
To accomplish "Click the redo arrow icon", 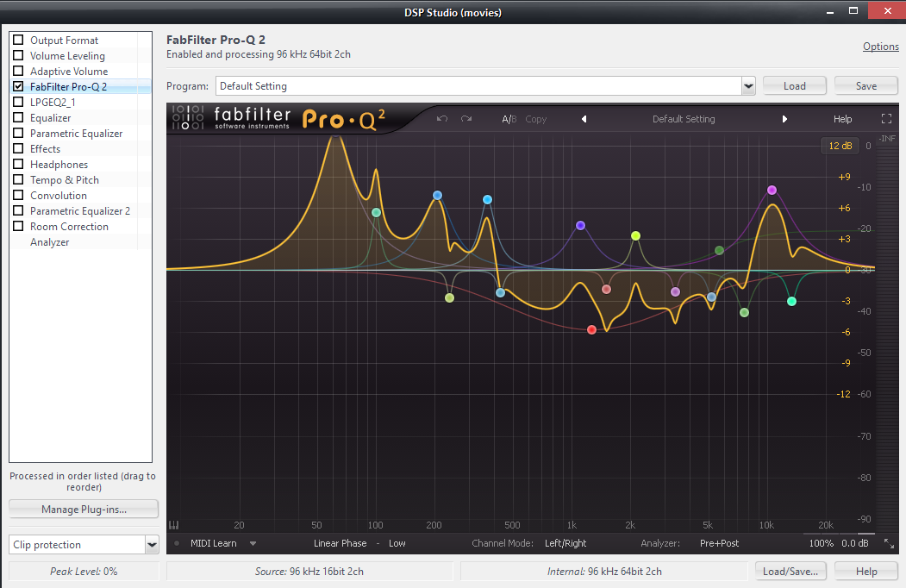I will [466, 118].
